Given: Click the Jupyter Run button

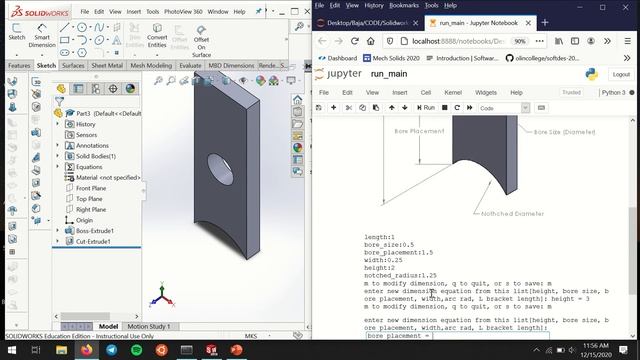Looking at the screenshot, I should pos(426,108).
